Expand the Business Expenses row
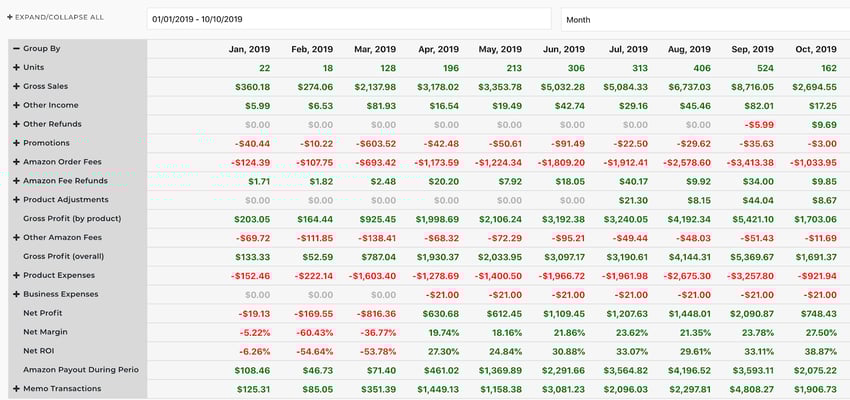This screenshot has height=400, width=850. pos(16,294)
